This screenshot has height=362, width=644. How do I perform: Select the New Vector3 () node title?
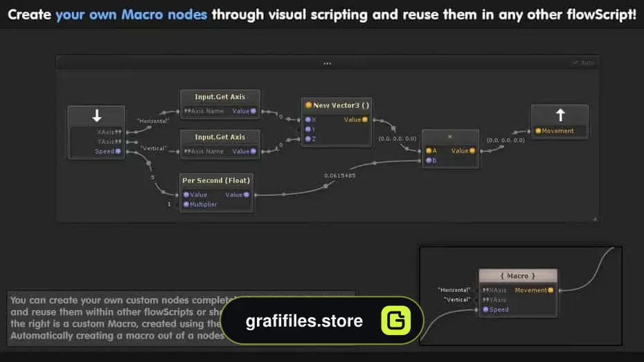(341, 105)
